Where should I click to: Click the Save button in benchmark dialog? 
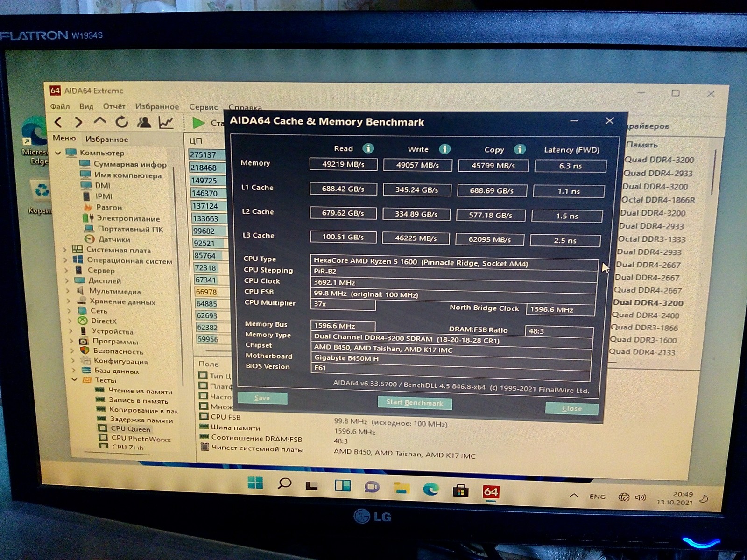tap(262, 398)
